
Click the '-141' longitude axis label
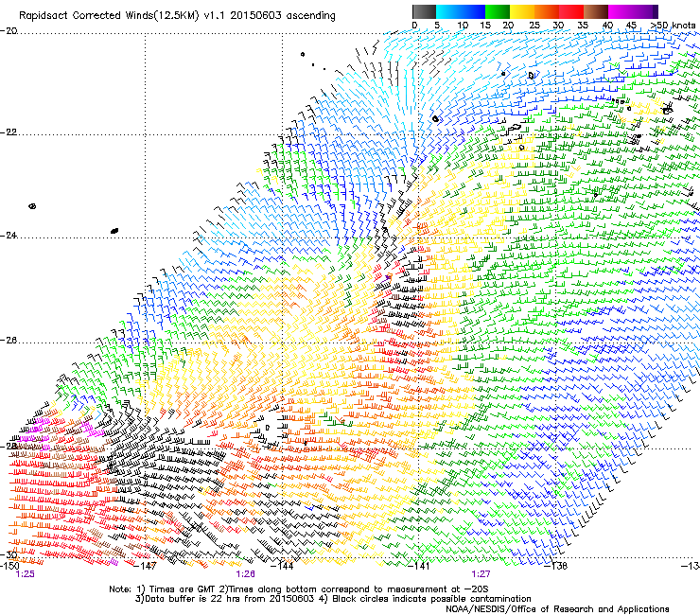coord(419,566)
